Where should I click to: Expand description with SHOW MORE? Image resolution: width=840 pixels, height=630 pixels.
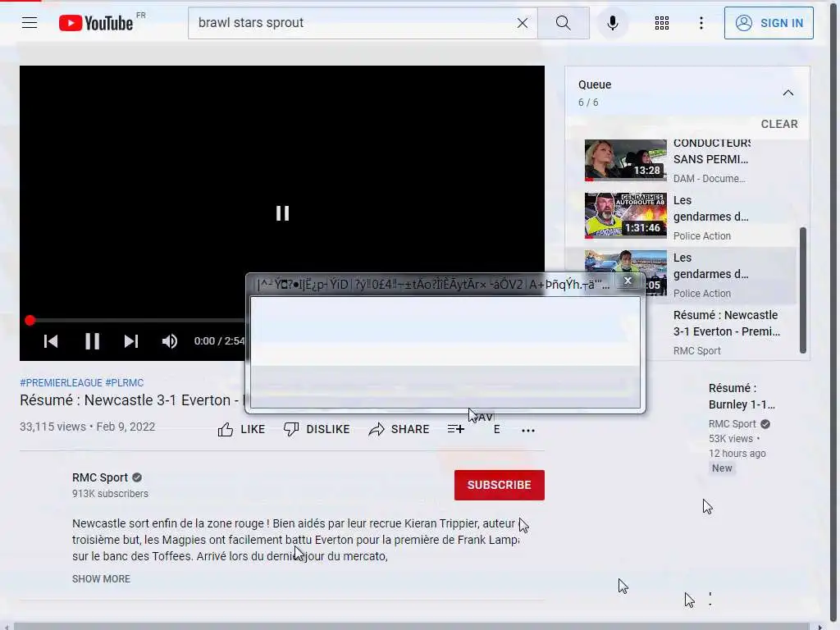coord(101,578)
